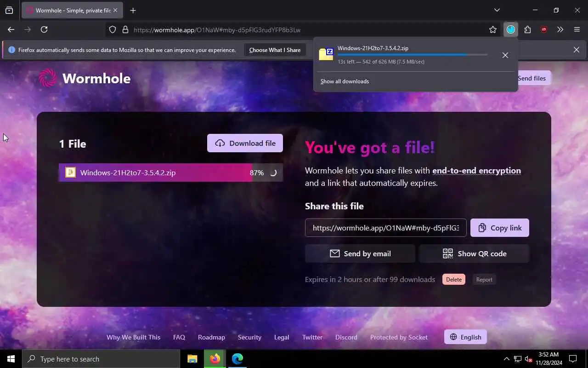Click Choose What I Share button
Viewport: 588px width, 368px height.
click(275, 50)
